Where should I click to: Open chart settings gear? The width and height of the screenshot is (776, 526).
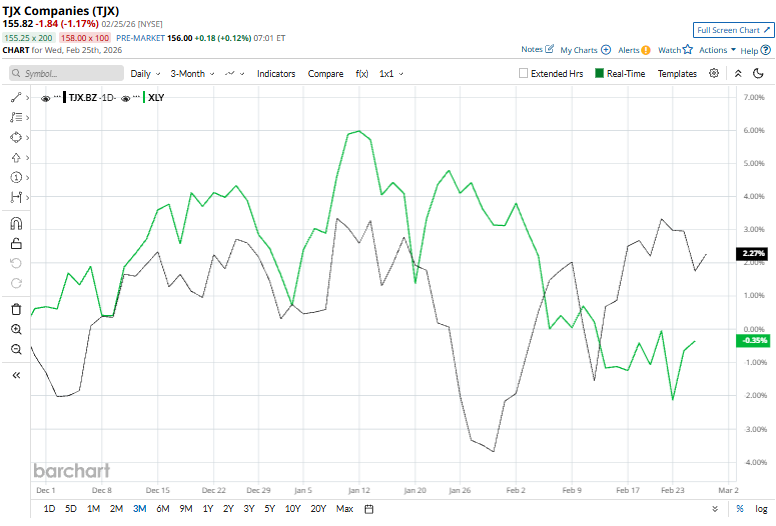point(714,73)
